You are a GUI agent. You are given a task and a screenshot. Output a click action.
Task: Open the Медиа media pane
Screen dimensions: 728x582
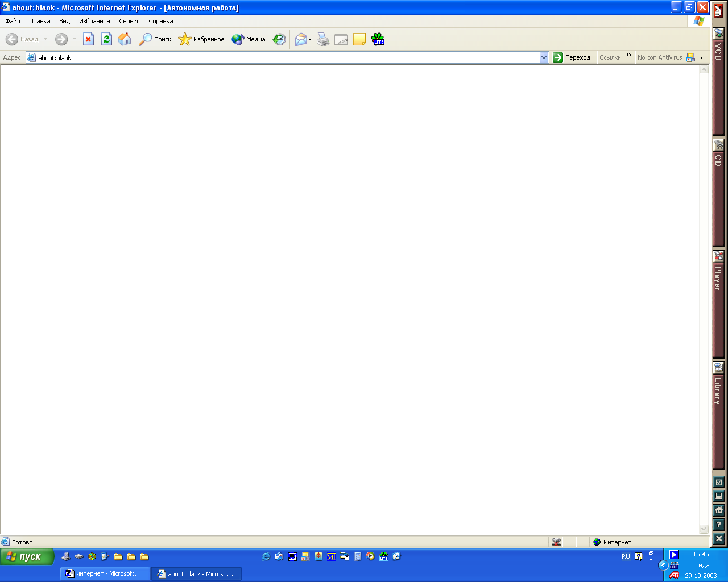[249, 39]
